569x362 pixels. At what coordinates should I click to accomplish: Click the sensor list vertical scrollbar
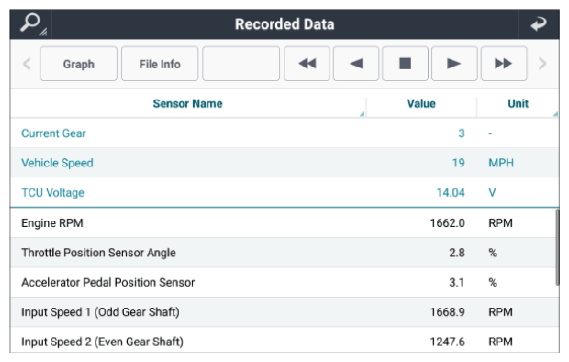click(557, 247)
